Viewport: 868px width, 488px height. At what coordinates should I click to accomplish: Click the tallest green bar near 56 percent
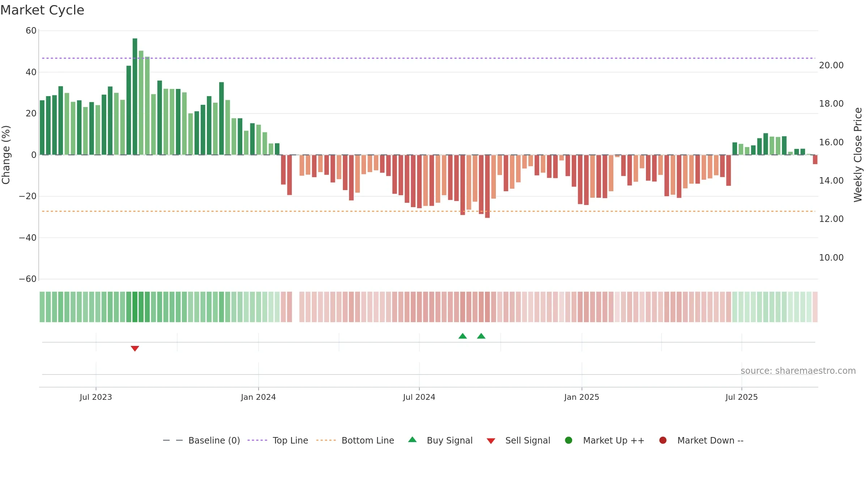(135, 97)
